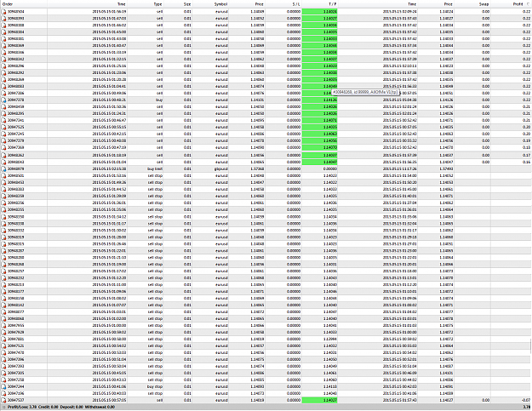Screen dimensions: 532x411
Task: Click the first row's green T/P cell 1.14024
Action: click(319, 12)
